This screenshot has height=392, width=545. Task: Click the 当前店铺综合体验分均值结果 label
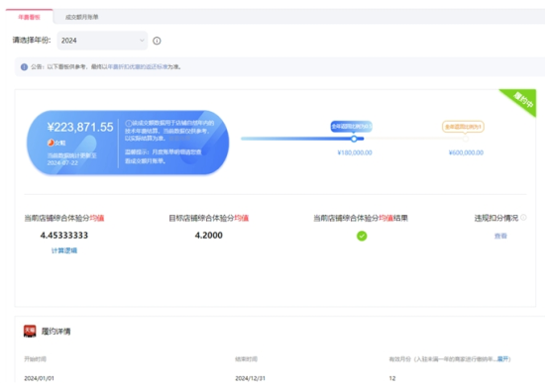361,218
